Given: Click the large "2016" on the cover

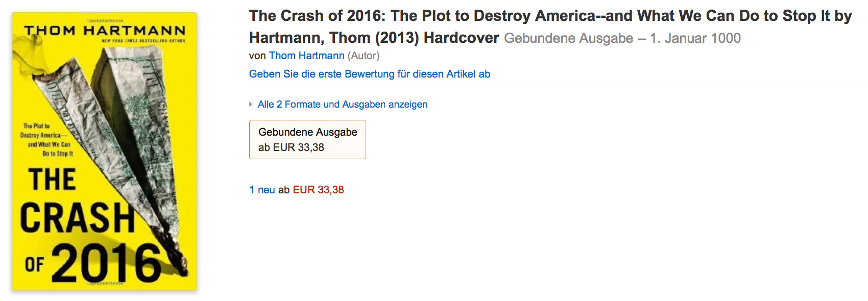Looking at the screenshot, I should [x=106, y=263].
